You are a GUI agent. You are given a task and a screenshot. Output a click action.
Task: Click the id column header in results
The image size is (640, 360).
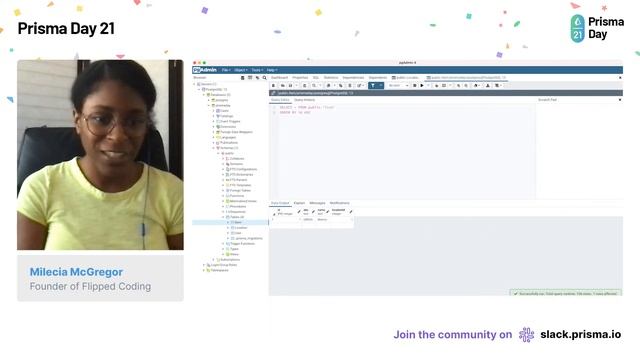(x=285, y=212)
